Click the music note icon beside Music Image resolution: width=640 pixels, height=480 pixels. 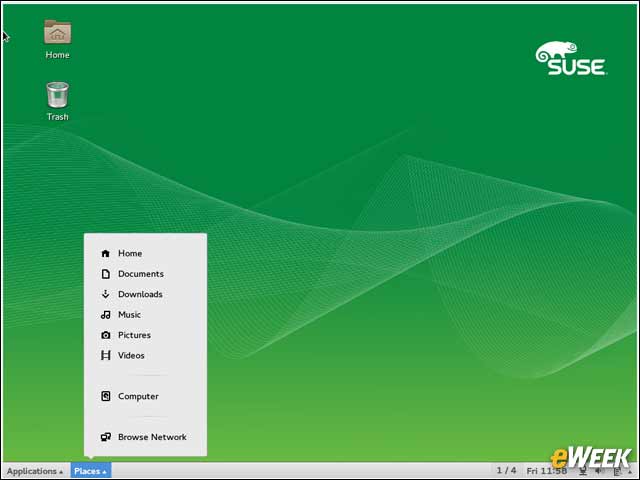[x=105, y=315]
